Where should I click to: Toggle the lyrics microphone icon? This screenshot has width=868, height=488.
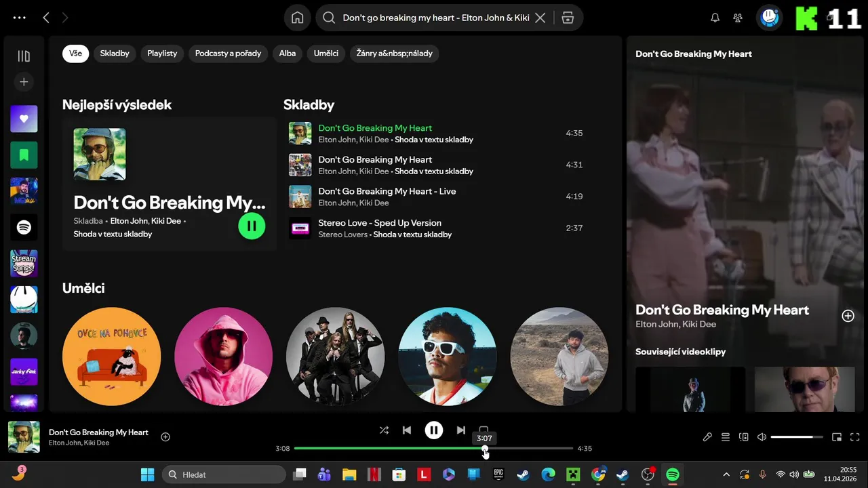[707, 437]
